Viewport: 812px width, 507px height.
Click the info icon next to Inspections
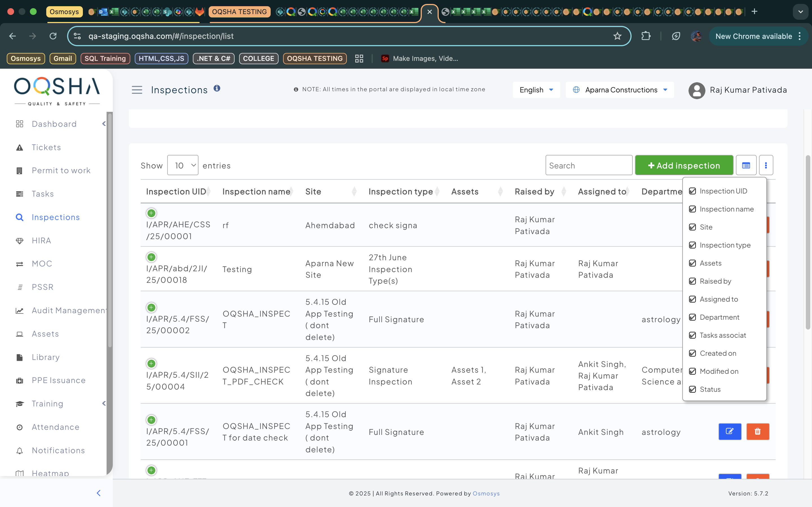coord(217,88)
